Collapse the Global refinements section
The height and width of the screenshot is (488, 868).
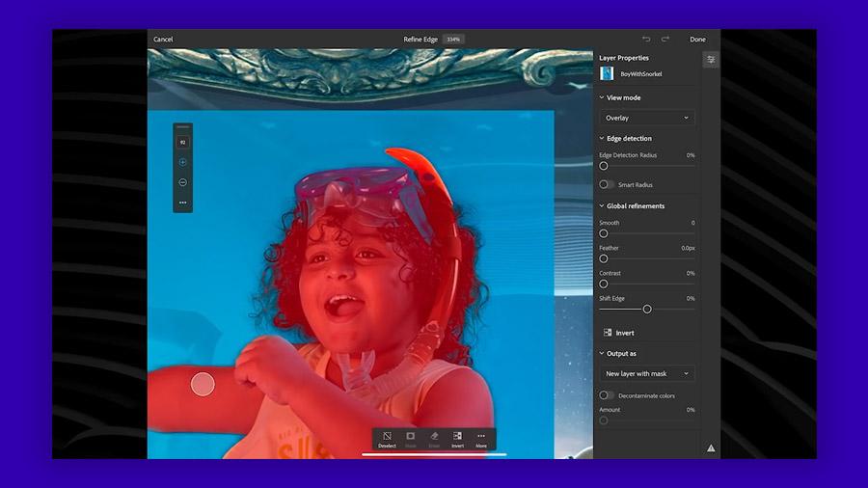[x=602, y=205]
